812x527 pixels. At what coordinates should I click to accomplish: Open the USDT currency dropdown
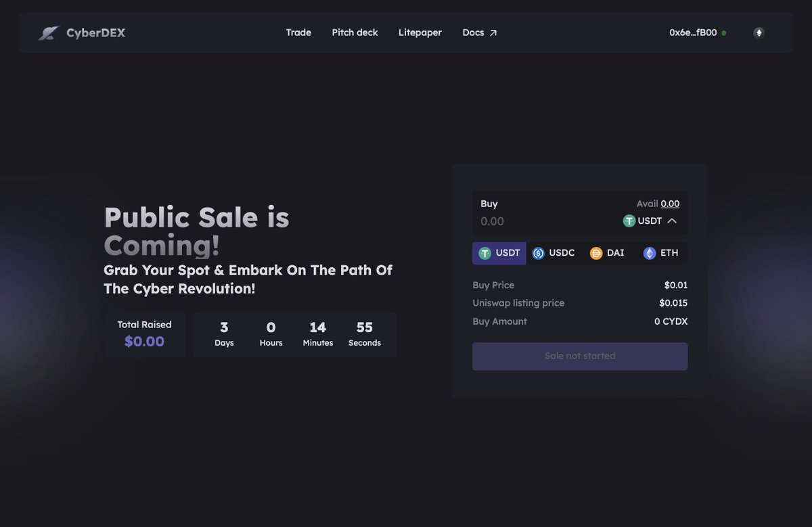650,221
